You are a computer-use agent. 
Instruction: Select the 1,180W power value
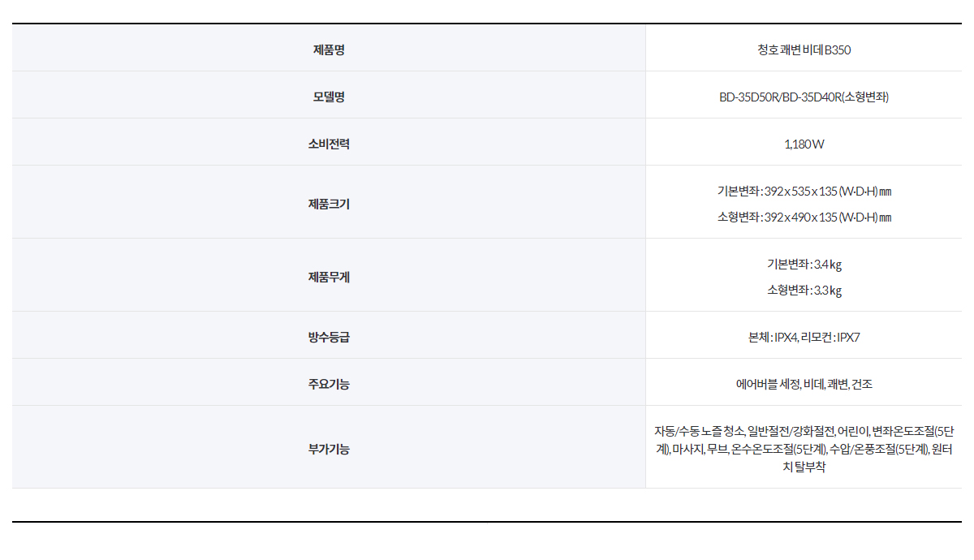(x=804, y=144)
